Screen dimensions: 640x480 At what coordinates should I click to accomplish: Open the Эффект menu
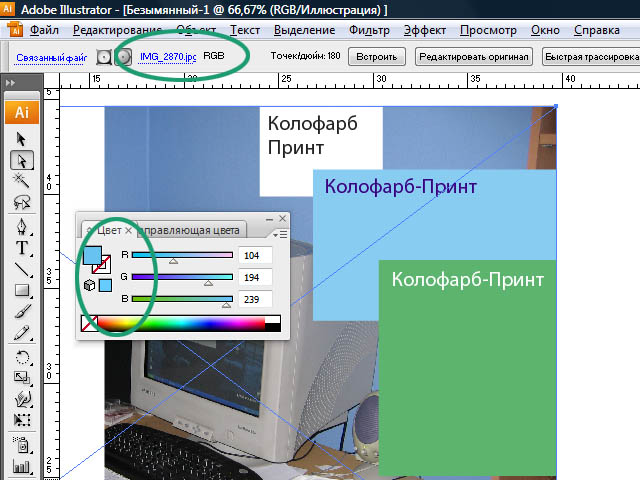[x=425, y=30]
